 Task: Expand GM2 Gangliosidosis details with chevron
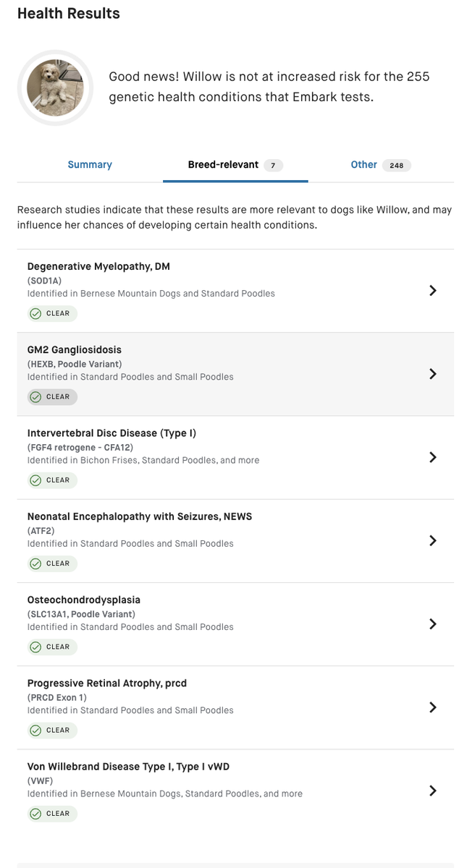[x=432, y=373]
